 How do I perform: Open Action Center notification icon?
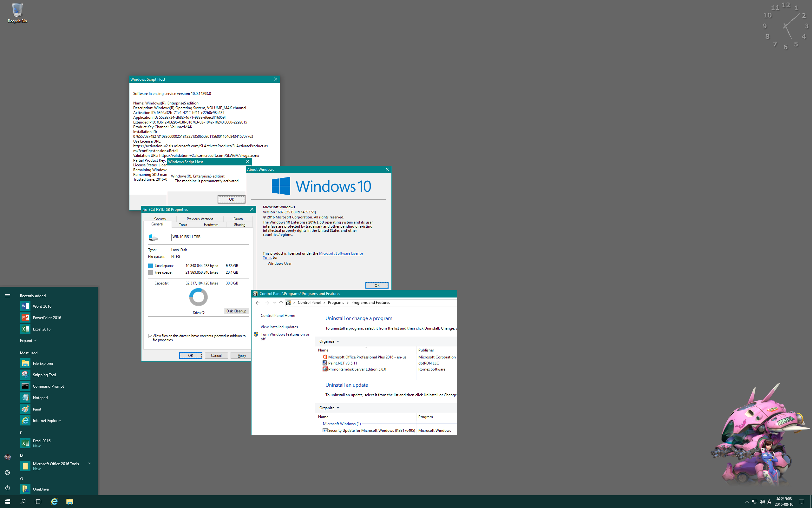(802, 502)
